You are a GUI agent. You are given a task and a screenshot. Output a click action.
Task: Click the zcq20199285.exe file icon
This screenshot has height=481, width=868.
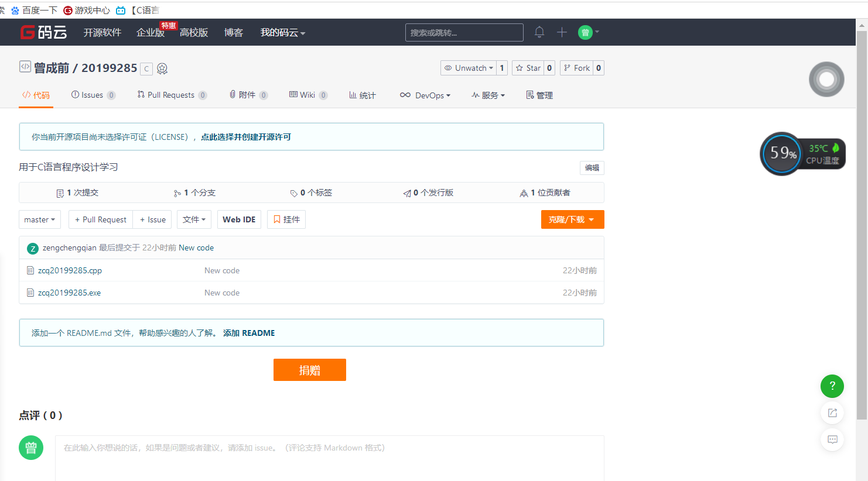tap(30, 293)
